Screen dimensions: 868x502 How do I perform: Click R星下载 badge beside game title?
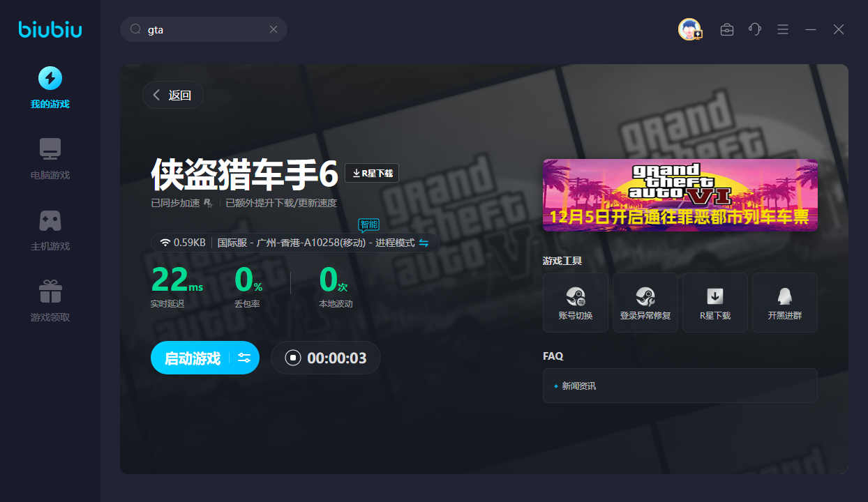pos(372,173)
